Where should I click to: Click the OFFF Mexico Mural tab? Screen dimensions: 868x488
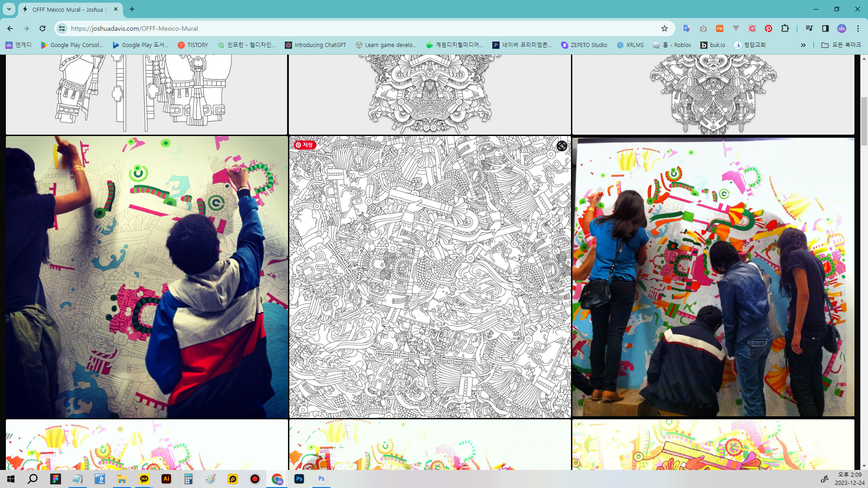68,9
